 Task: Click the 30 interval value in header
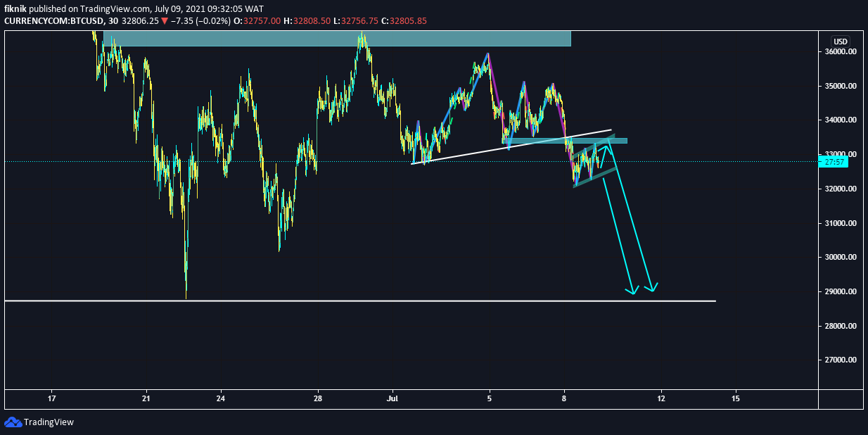[114, 21]
